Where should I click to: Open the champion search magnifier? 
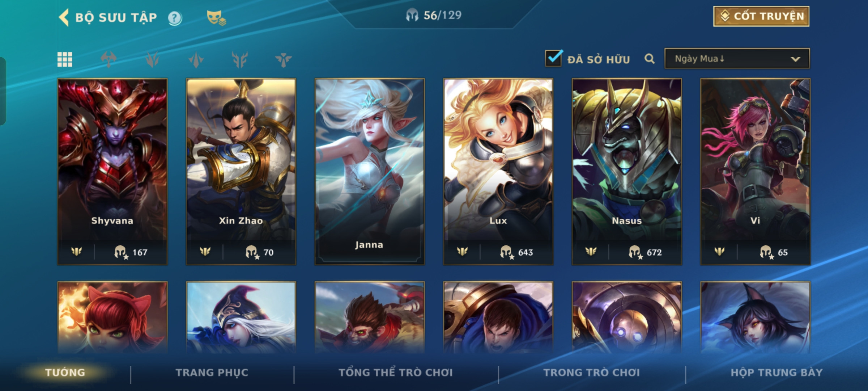[650, 59]
